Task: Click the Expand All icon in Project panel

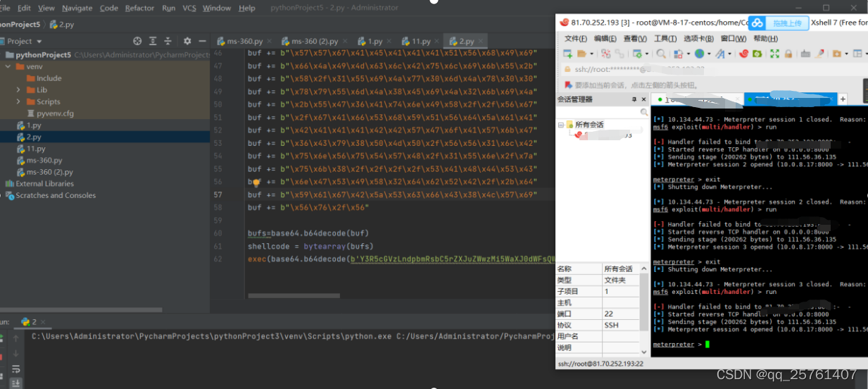Action: 153,41
